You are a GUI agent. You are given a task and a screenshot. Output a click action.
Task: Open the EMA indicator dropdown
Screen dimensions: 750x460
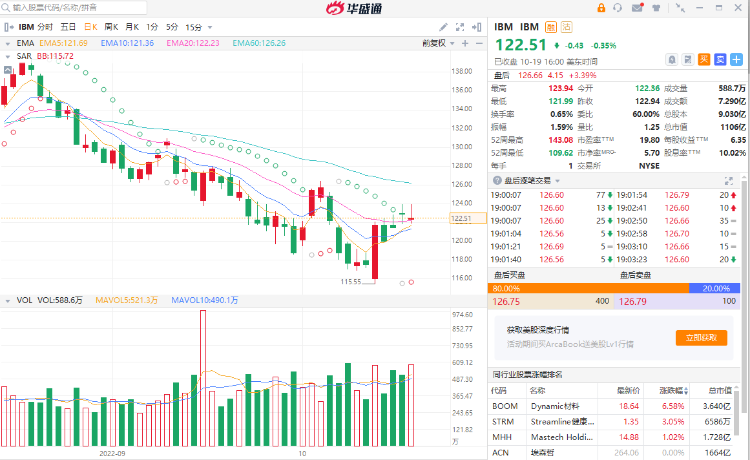point(8,44)
